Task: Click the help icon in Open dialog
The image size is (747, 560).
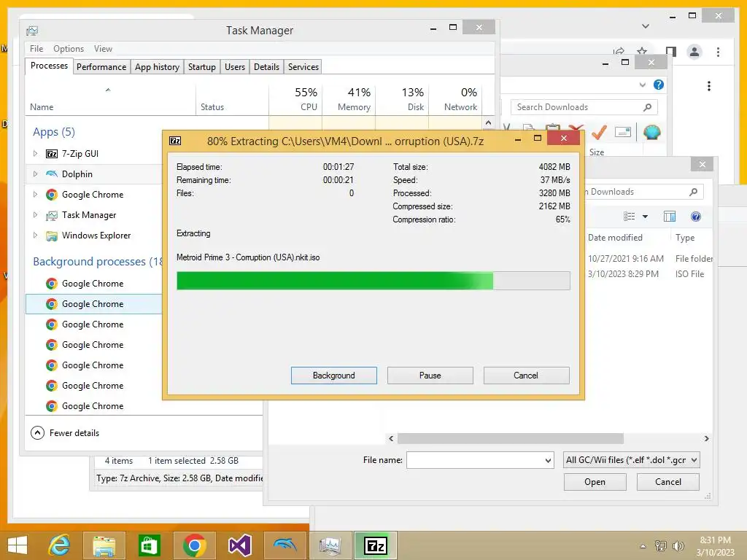Action: (x=695, y=217)
